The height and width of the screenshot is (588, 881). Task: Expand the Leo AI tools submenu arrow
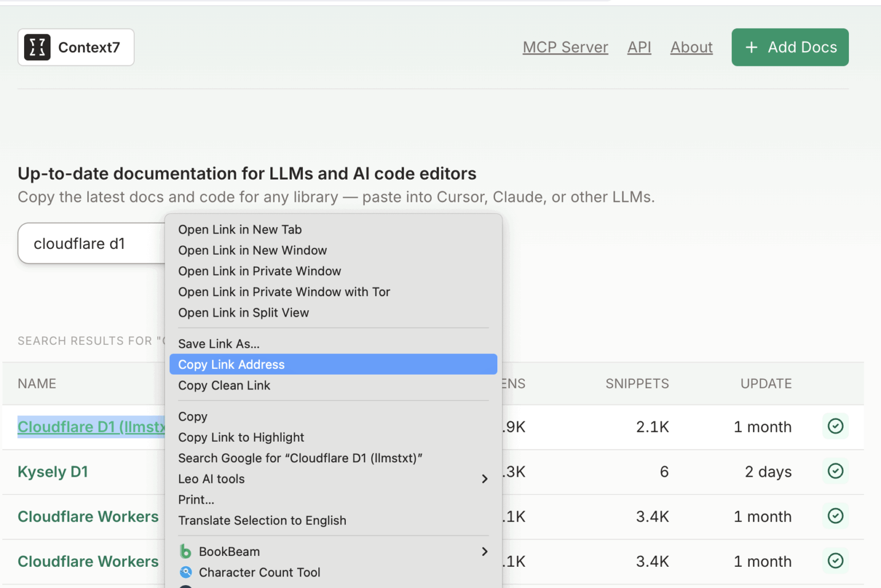(484, 479)
